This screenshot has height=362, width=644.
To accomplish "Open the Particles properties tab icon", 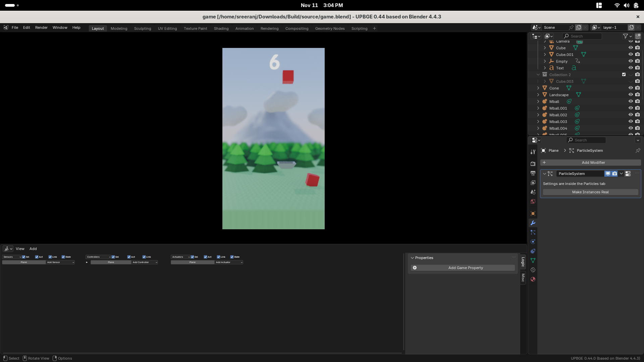I will tap(533, 232).
